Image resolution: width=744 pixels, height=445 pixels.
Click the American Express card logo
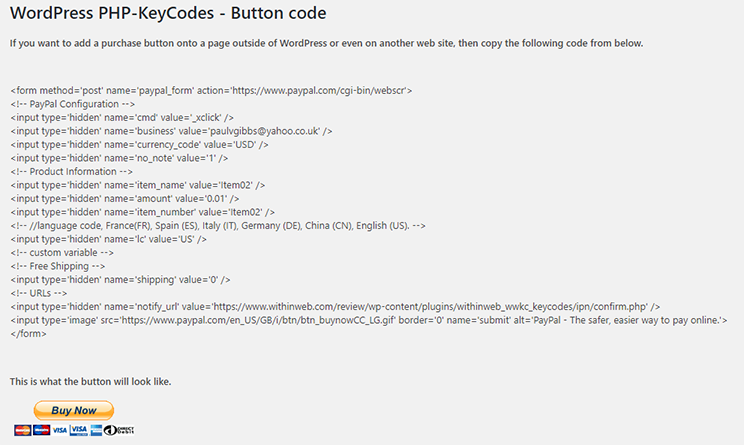pos(97,430)
